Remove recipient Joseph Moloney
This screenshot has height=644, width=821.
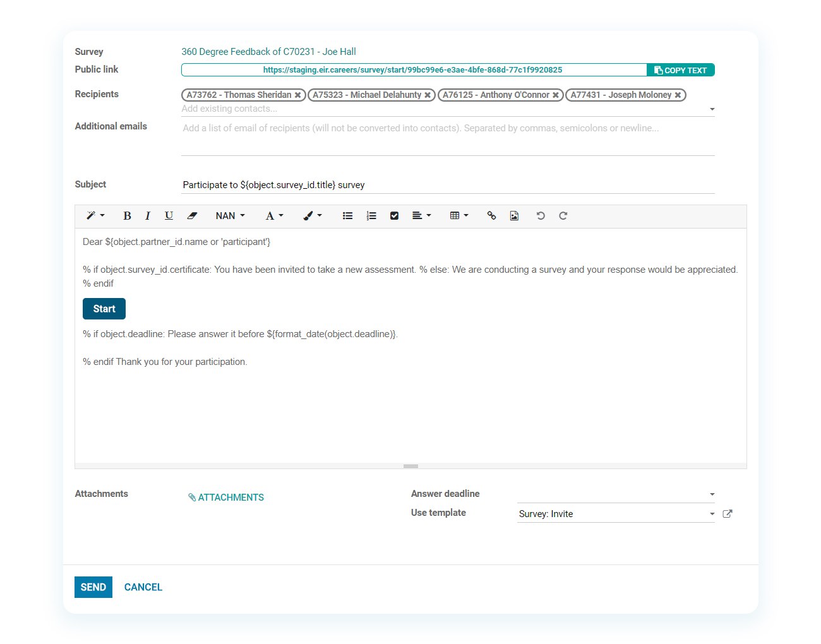[678, 95]
